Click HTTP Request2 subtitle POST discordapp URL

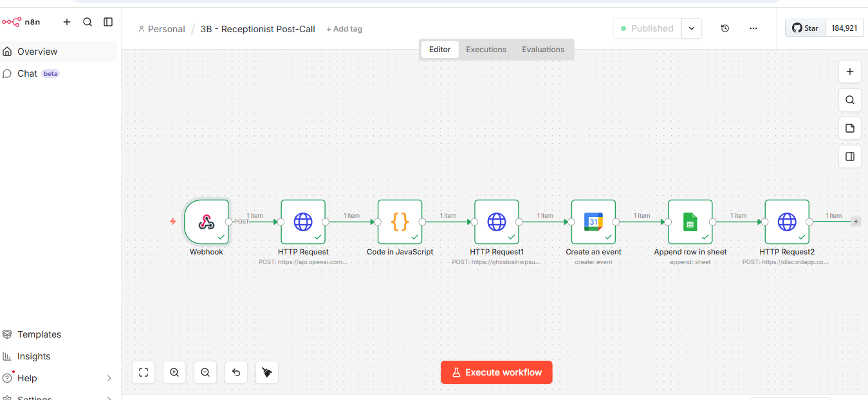786,262
